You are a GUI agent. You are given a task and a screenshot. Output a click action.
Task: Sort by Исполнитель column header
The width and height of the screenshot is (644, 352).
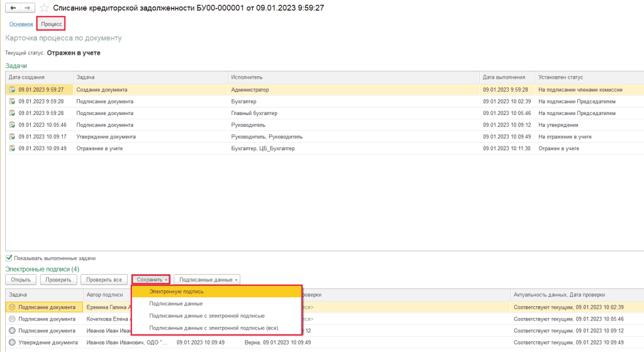[353, 77]
